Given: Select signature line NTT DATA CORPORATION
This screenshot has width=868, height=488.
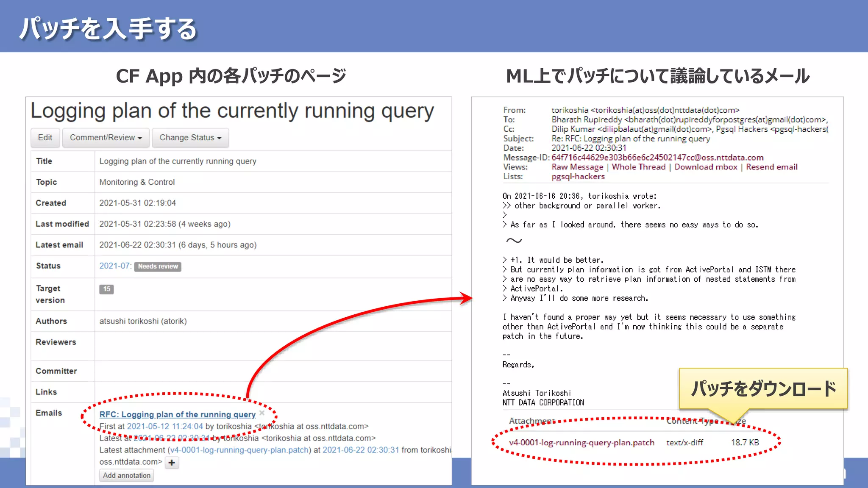Looking at the screenshot, I should tap(543, 402).
